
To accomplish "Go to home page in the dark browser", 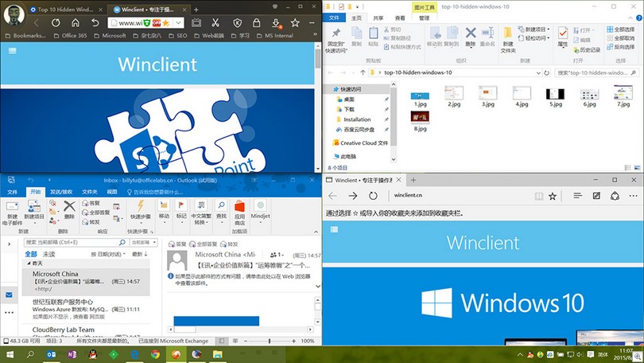I will point(76,23).
